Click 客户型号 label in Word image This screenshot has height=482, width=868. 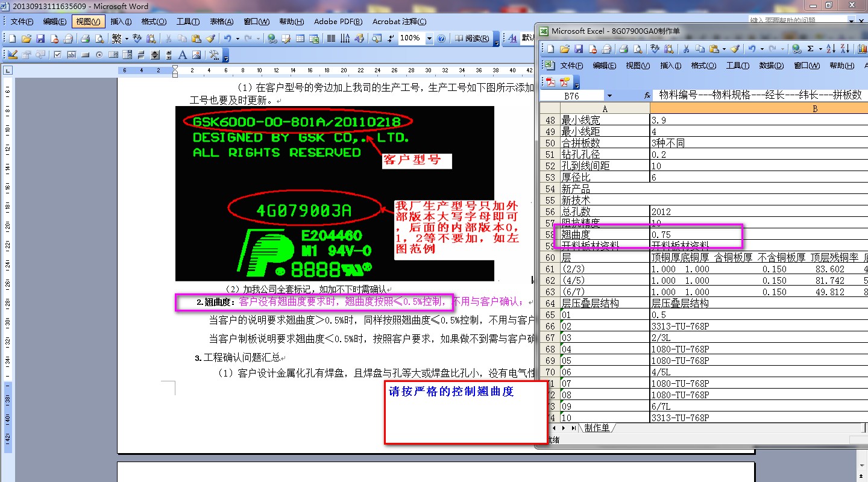[x=417, y=160]
